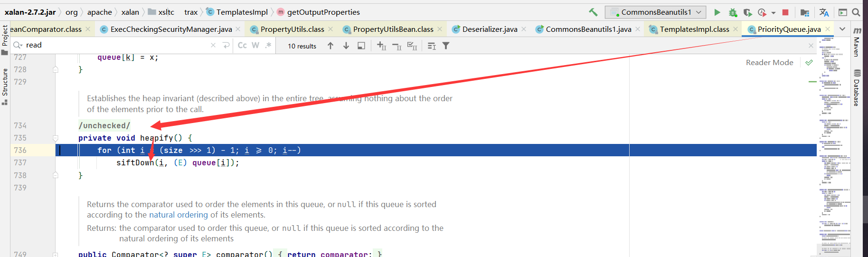Open Search Everywhere magnifier icon
Image resolution: width=868 pixels, height=257 pixels.
click(x=856, y=12)
